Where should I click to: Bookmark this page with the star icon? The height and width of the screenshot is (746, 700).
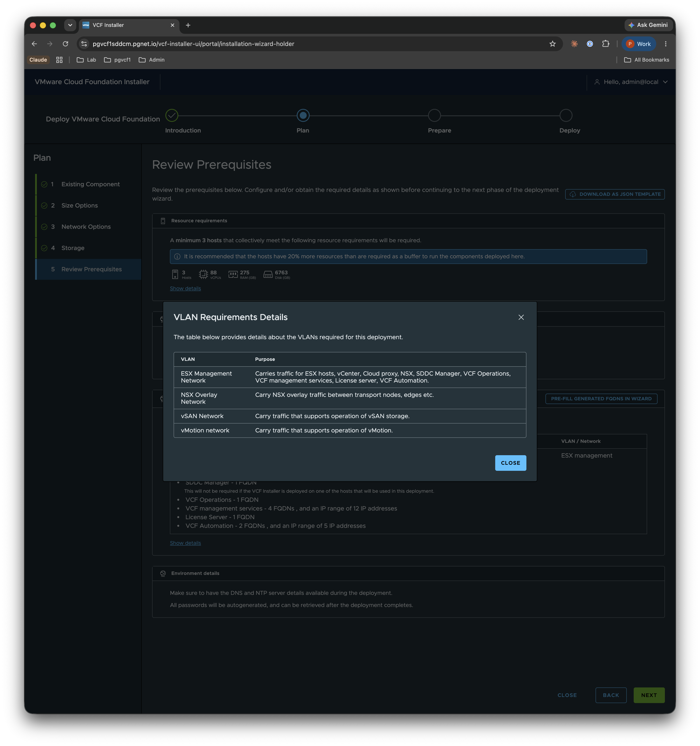pyautogui.click(x=552, y=44)
